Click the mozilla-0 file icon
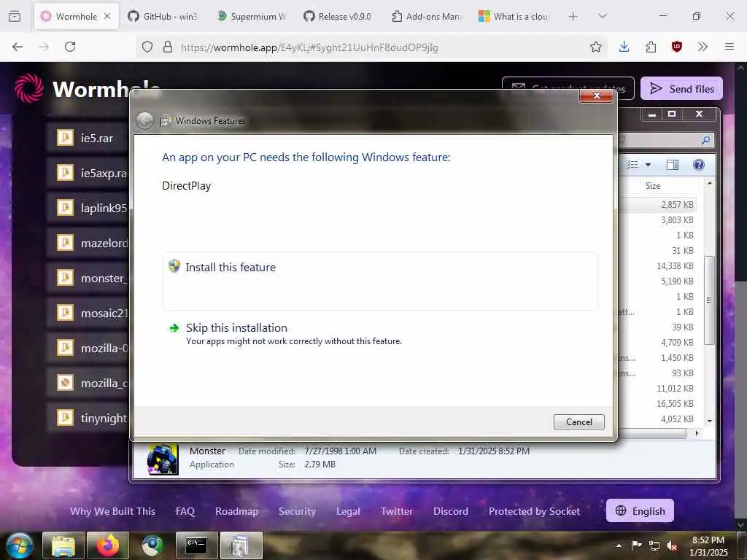Viewport: 747px width, 560px height. (x=65, y=348)
